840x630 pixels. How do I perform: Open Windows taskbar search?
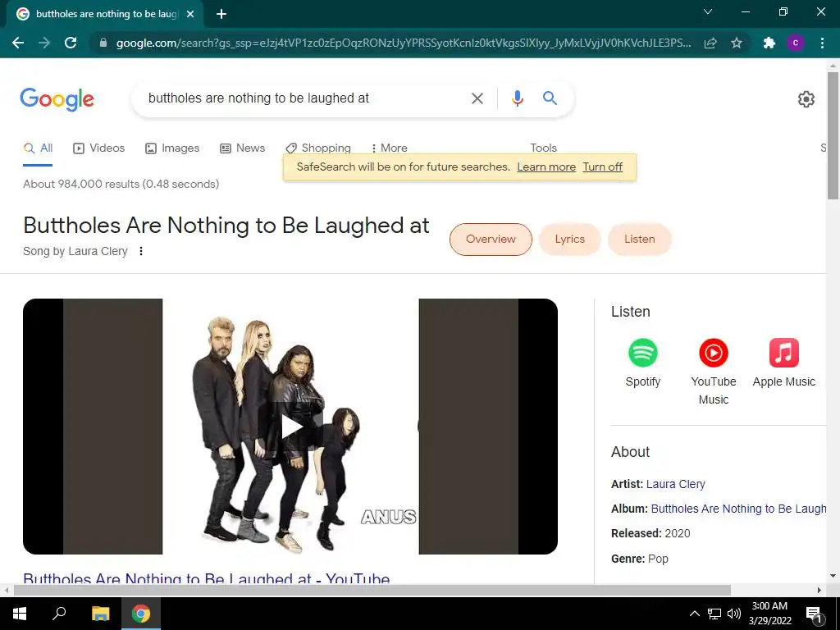coord(59,614)
